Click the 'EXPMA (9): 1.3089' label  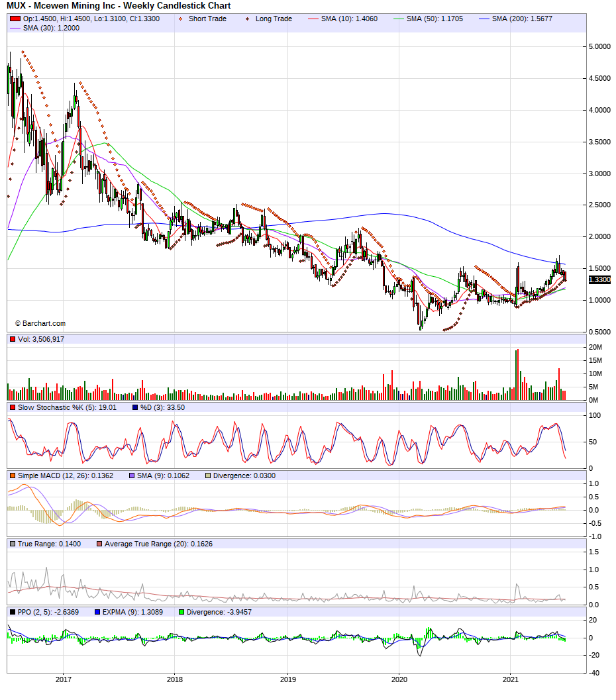pos(132,612)
